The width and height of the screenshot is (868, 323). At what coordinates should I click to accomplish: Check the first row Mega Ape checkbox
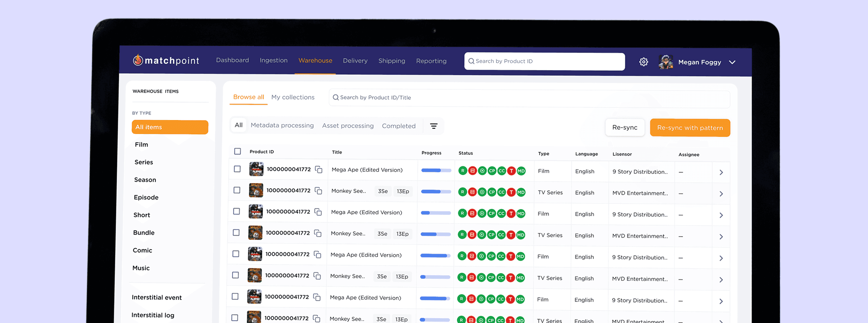click(x=237, y=169)
